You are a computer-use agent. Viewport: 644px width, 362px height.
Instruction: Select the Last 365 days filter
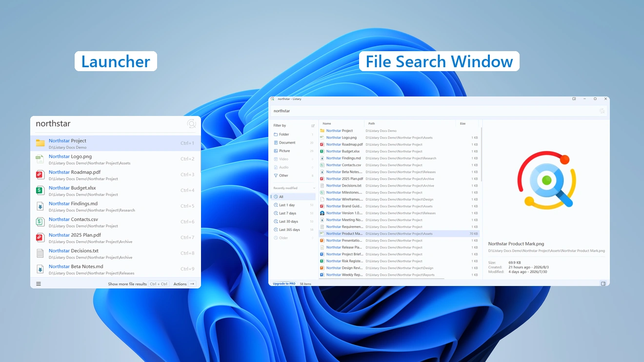tap(294, 230)
